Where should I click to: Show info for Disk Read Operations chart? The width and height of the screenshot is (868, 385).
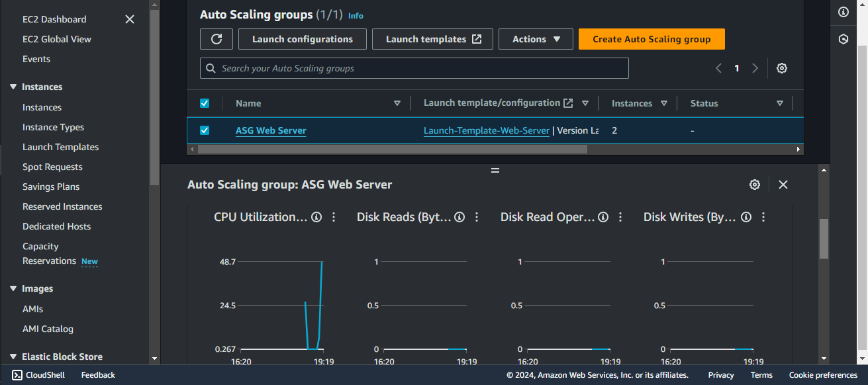(x=603, y=217)
